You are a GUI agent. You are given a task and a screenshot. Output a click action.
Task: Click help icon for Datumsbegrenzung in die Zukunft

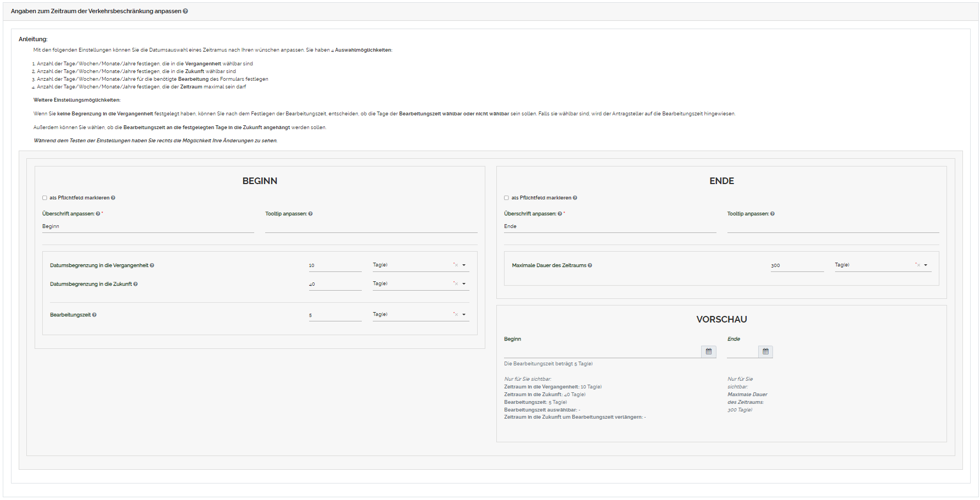pos(136,284)
